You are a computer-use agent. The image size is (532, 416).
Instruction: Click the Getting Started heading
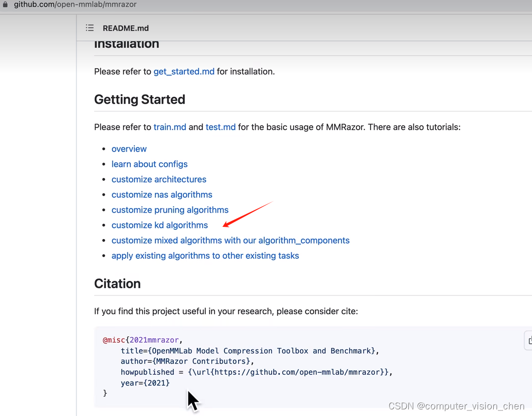[x=139, y=100]
